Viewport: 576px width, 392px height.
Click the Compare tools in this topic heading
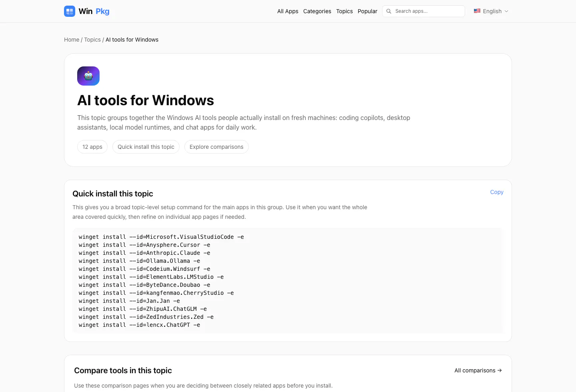coord(123,370)
